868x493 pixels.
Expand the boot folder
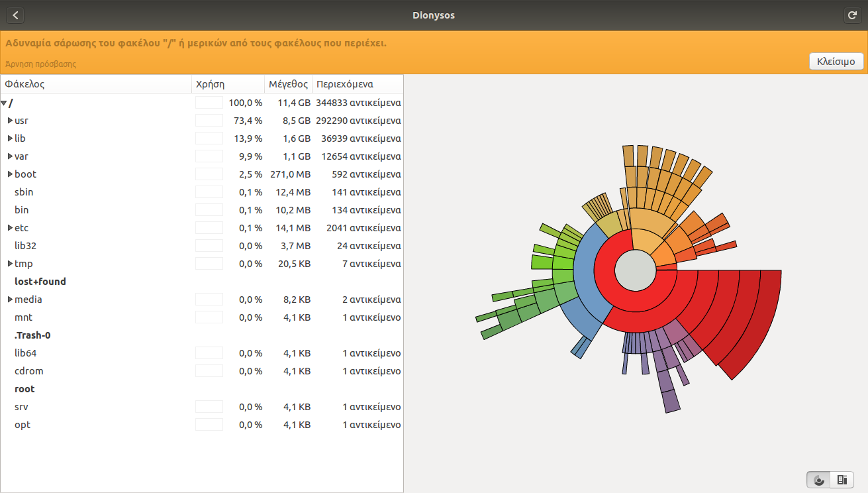(x=10, y=174)
